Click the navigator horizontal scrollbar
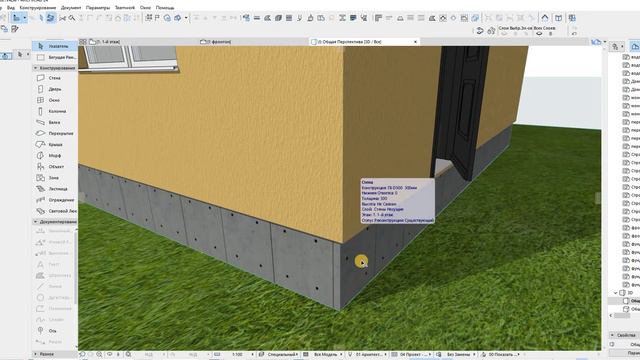 pos(622,316)
